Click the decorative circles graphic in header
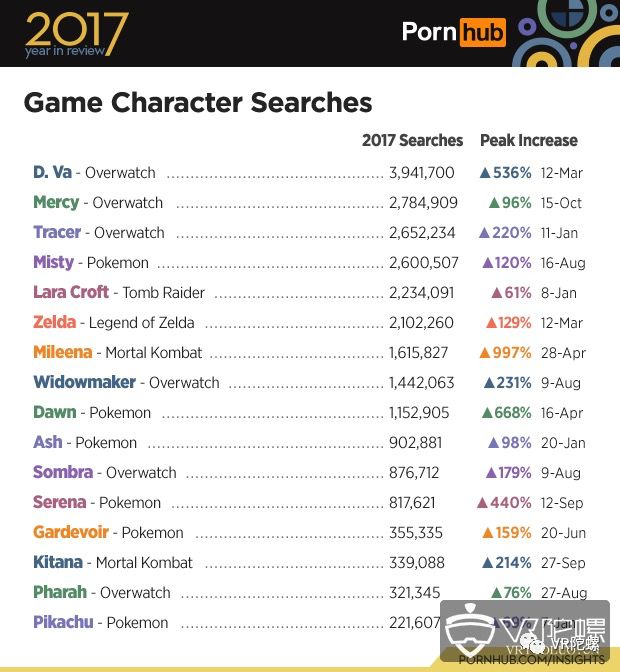 [565, 32]
